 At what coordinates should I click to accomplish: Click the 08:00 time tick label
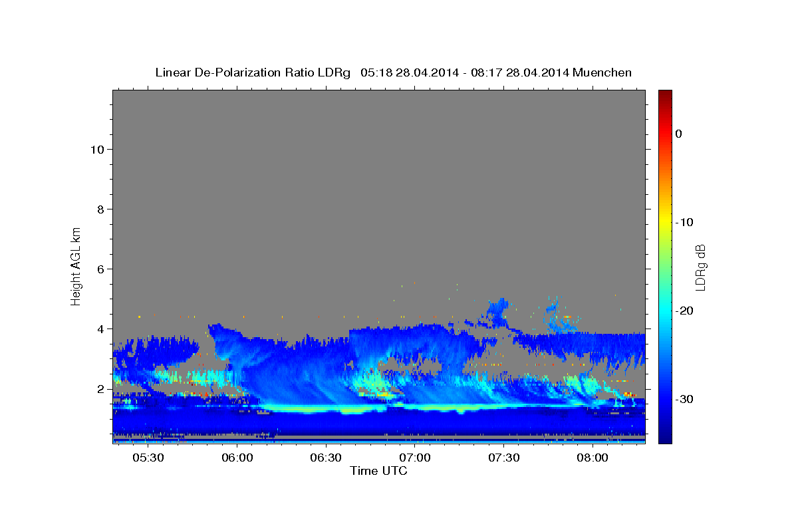(x=592, y=458)
